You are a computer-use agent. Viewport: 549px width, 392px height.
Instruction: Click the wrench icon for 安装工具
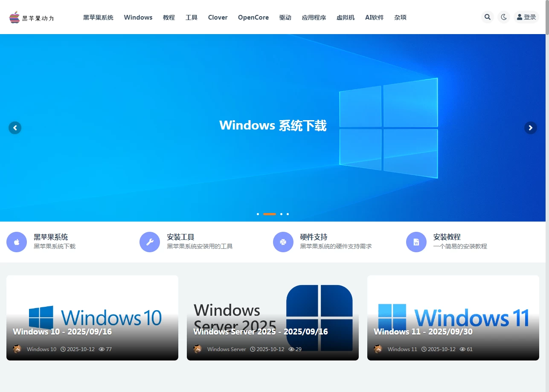[150, 242]
